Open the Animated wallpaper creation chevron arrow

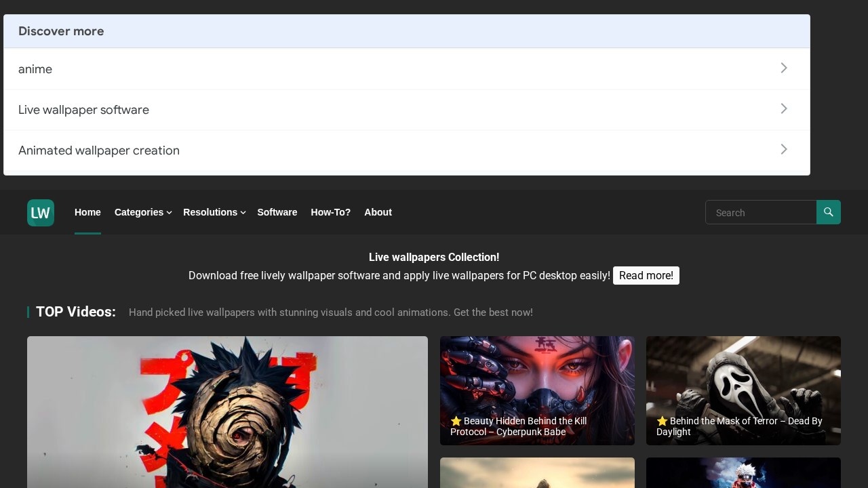(784, 149)
